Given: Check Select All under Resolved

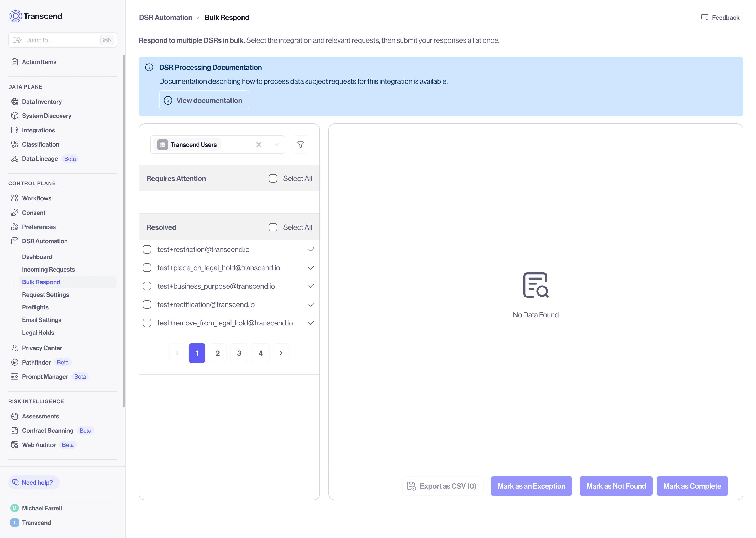Looking at the screenshot, I should (x=273, y=227).
